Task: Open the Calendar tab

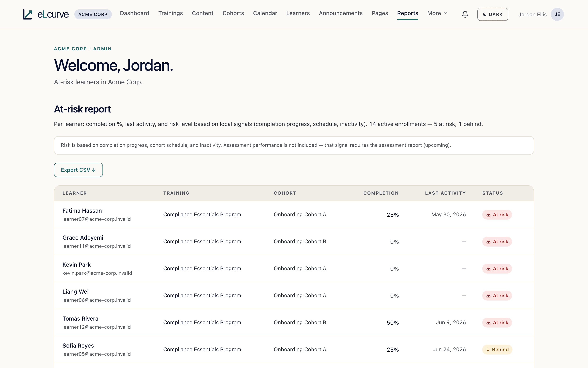Action: click(265, 13)
